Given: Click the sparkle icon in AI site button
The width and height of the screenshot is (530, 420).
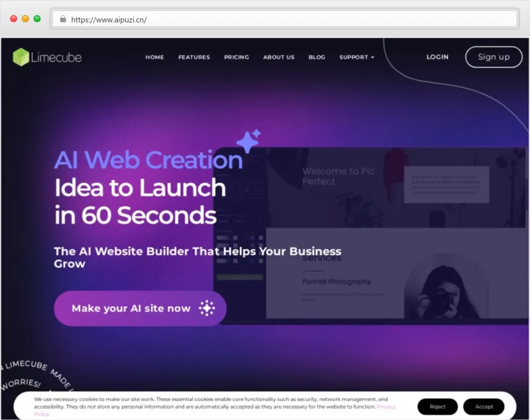Looking at the screenshot, I should pyautogui.click(x=207, y=308).
